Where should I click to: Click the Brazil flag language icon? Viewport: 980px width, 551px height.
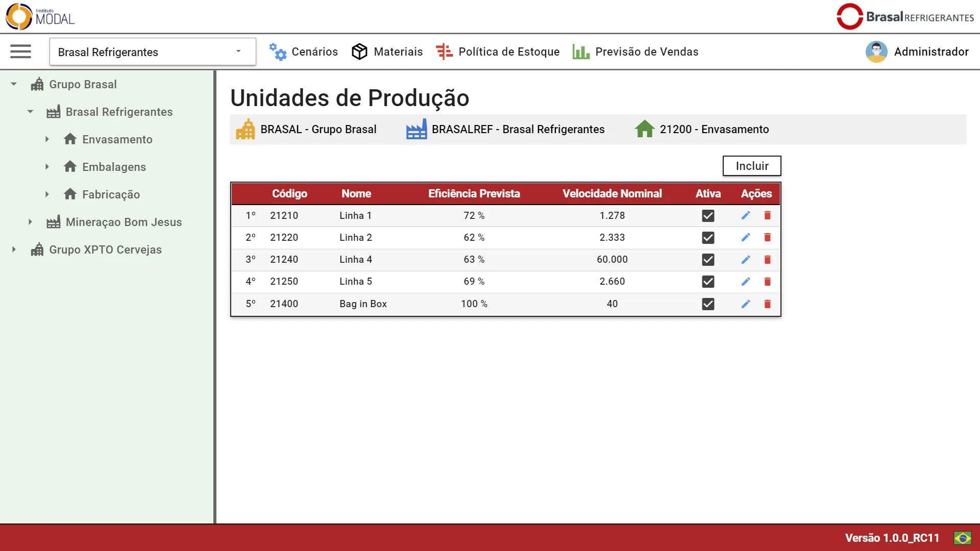tap(962, 538)
